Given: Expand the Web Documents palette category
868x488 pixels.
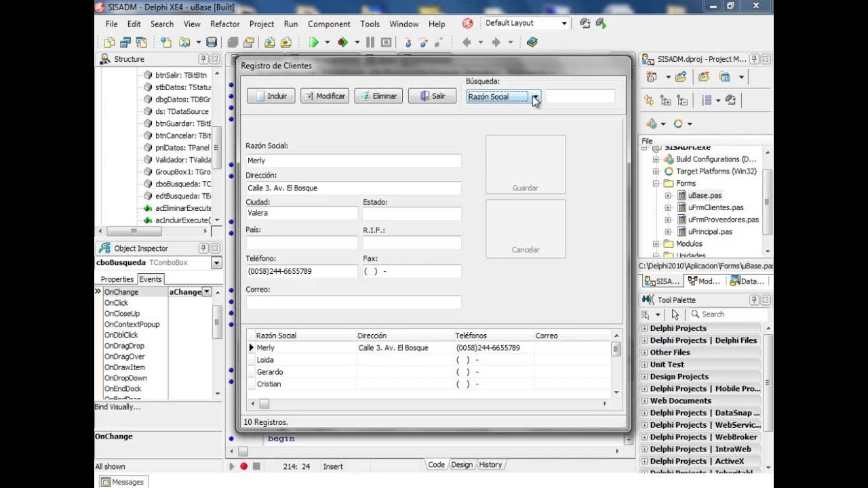Looking at the screenshot, I should click(644, 401).
